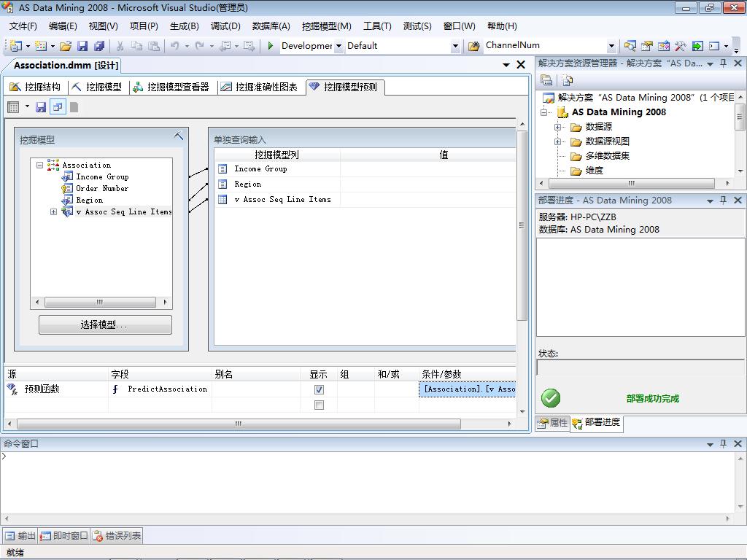The height and width of the screenshot is (560, 747).
Task: Click the Command Window toolbar icon
Action: pos(714,46)
